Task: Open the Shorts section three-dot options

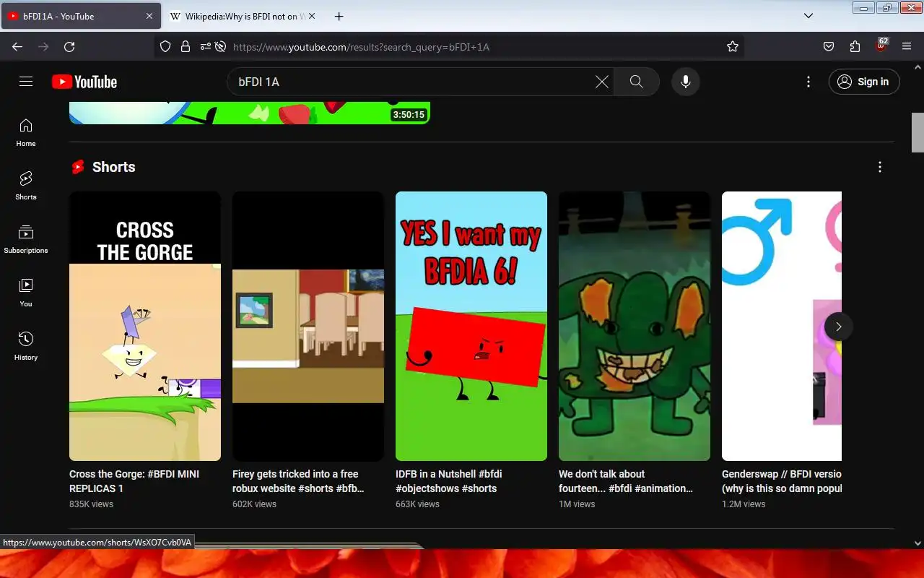Action: (879, 167)
